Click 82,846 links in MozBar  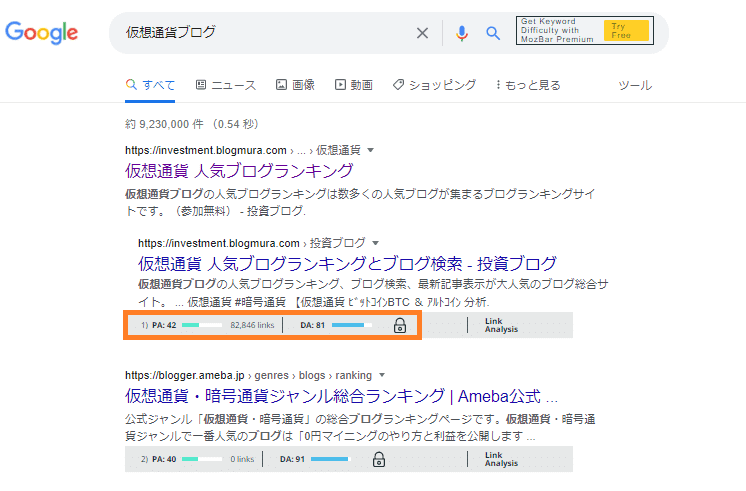[252, 325]
